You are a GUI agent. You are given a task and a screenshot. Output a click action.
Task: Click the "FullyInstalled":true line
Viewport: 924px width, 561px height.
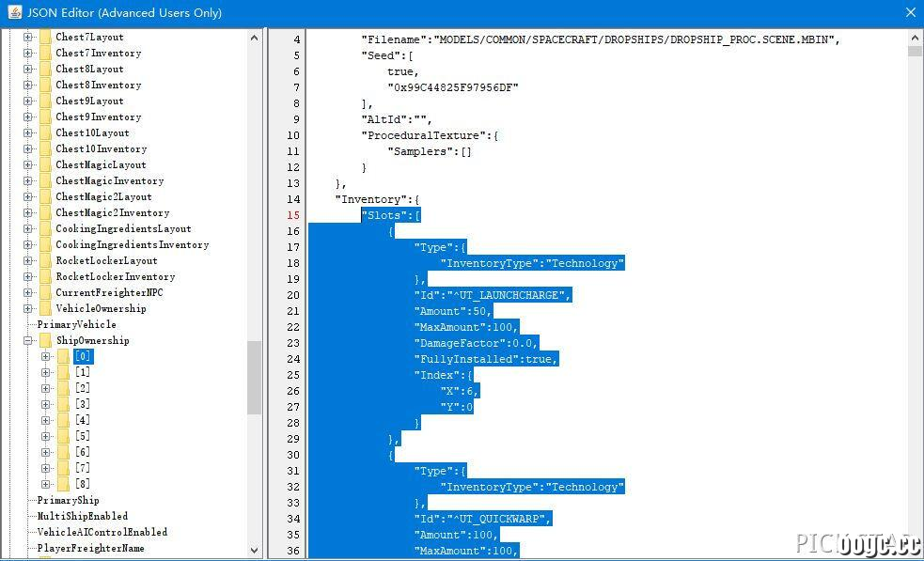click(486, 359)
